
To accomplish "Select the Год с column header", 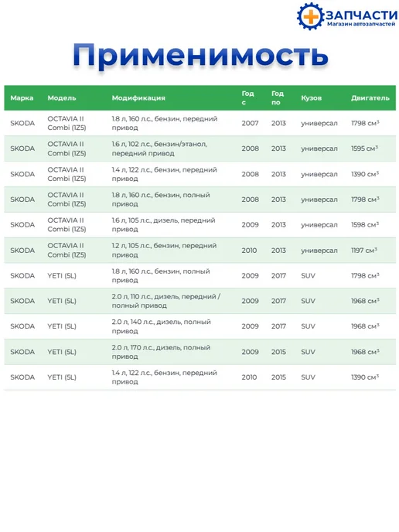I will pyautogui.click(x=247, y=97).
